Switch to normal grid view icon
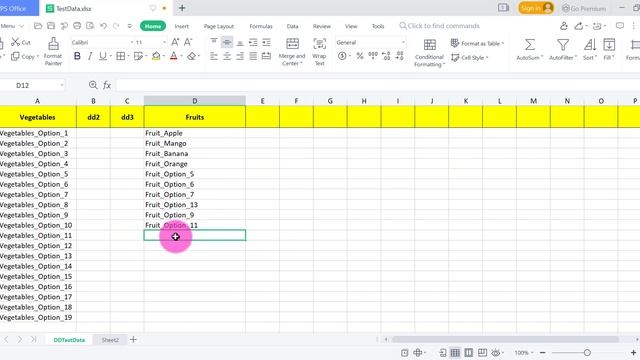This screenshot has width=640, height=360. coord(455,353)
